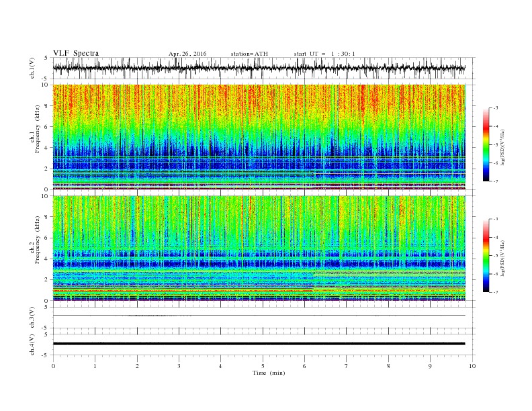
Task: Click the ch.1 voltage waveform trace
Action: pos(259,68)
